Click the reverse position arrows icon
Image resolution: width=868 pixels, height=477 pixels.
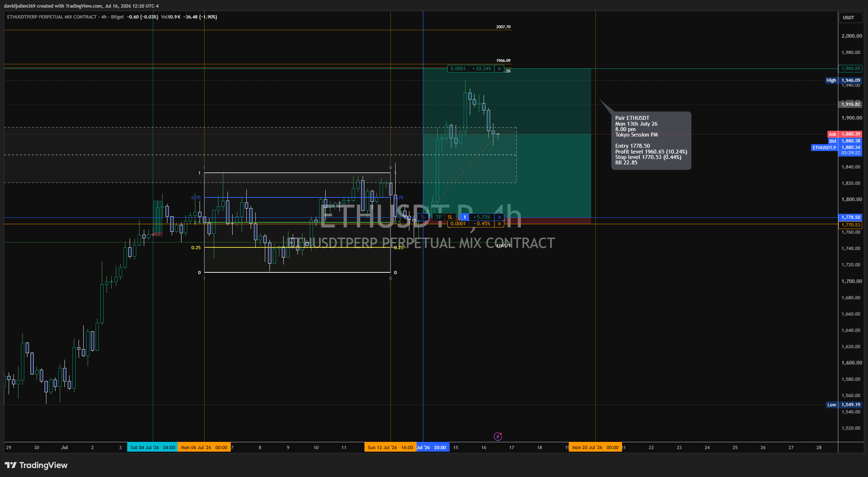coord(422,217)
